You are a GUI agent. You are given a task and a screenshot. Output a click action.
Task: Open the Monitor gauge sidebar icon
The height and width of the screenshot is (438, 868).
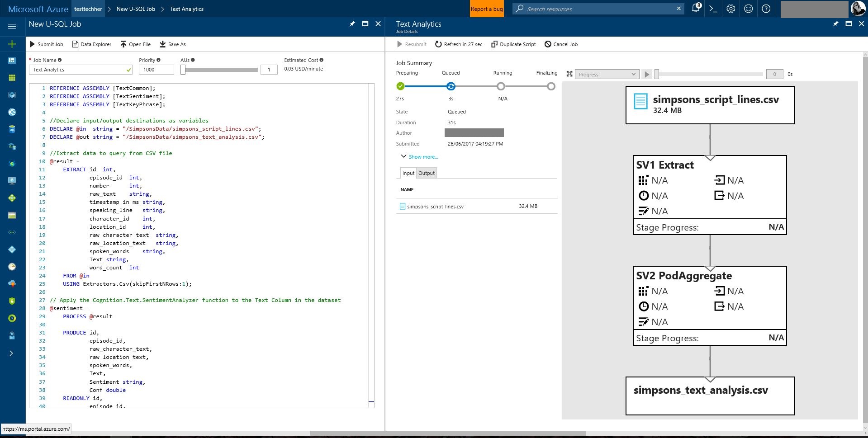[12, 267]
